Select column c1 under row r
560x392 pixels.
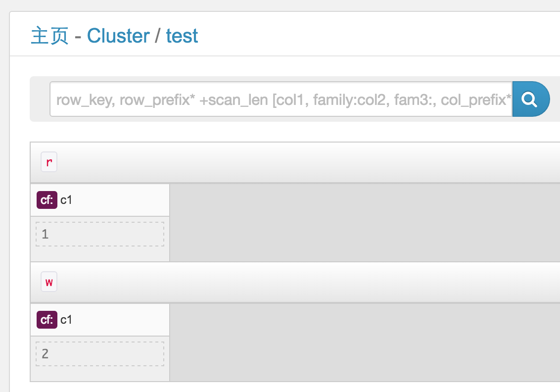pyautogui.click(x=66, y=200)
